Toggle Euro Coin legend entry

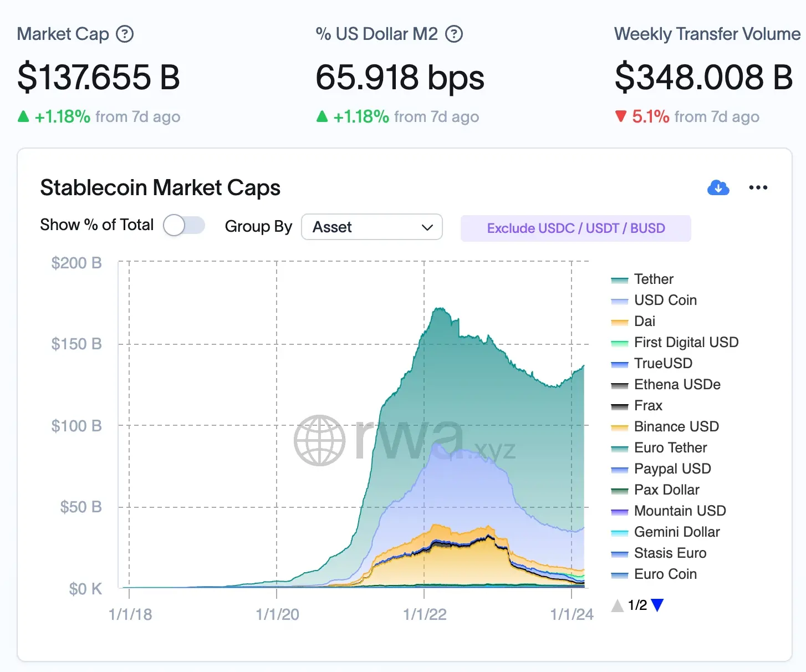[x=654, y=574]
